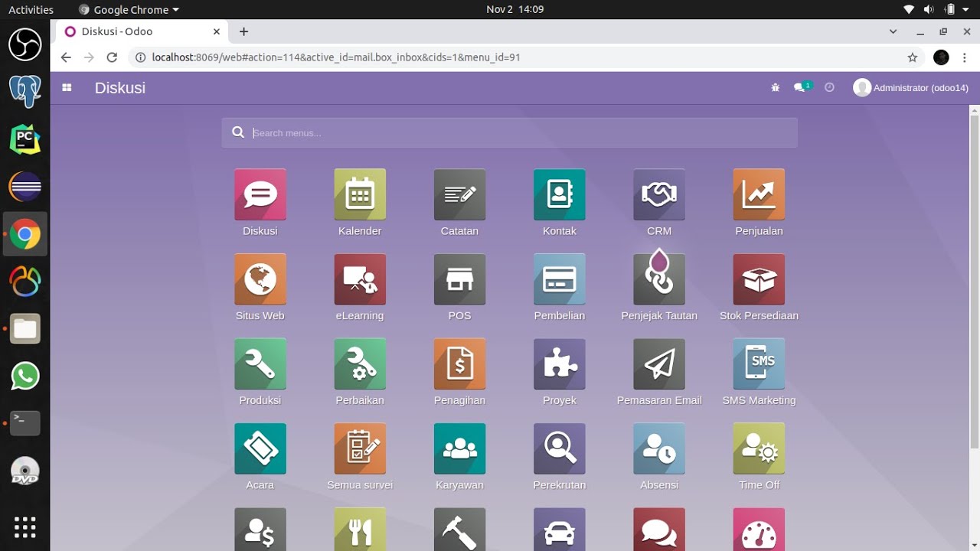Open the Terminal from the dock
This screenshot has height=551, width=980.
[x=24, y=422]
